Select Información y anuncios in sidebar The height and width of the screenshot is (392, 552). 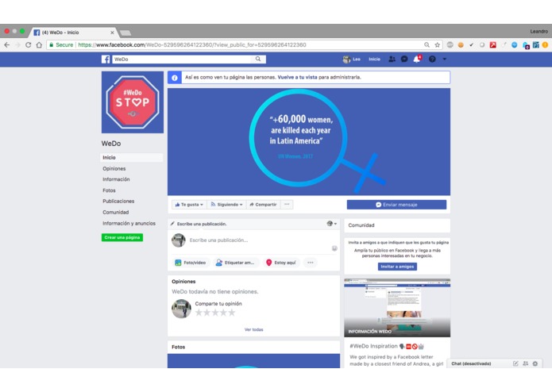(x=129, y=223)
